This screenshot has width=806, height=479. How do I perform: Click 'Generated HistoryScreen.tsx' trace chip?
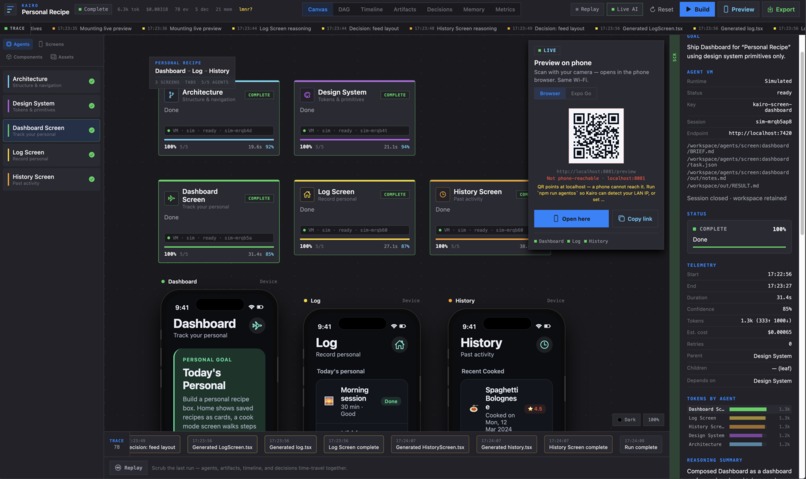click(430, 445)
